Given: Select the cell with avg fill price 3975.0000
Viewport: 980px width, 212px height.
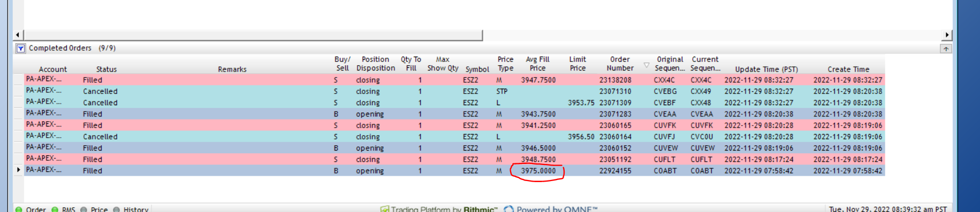Looking at the screenshot, I should point(538,171).
